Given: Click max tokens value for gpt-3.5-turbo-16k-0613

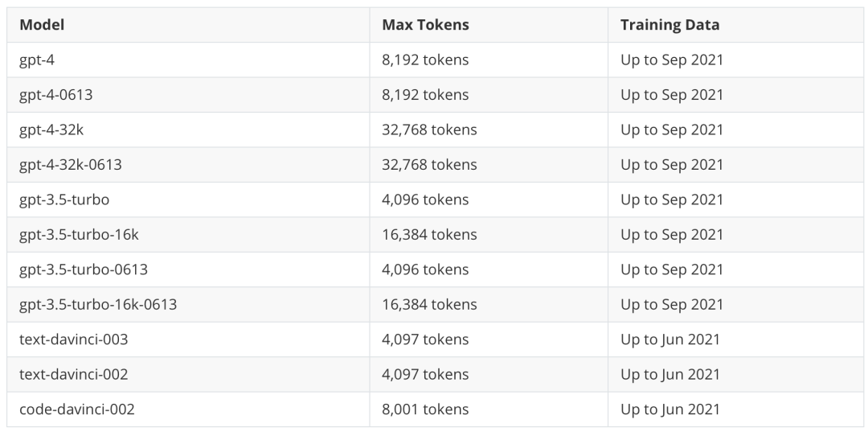Looking at the screenshot, I should coord(429,305).
